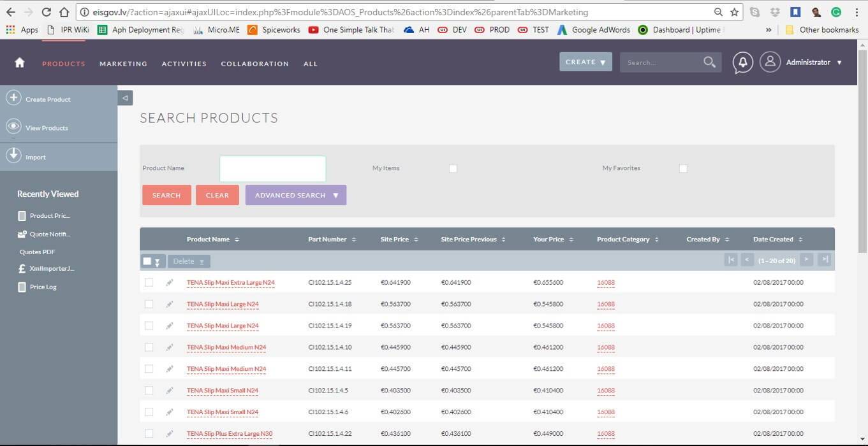Reload the browser page
The image size is (868, 446).
click(46, 12)
